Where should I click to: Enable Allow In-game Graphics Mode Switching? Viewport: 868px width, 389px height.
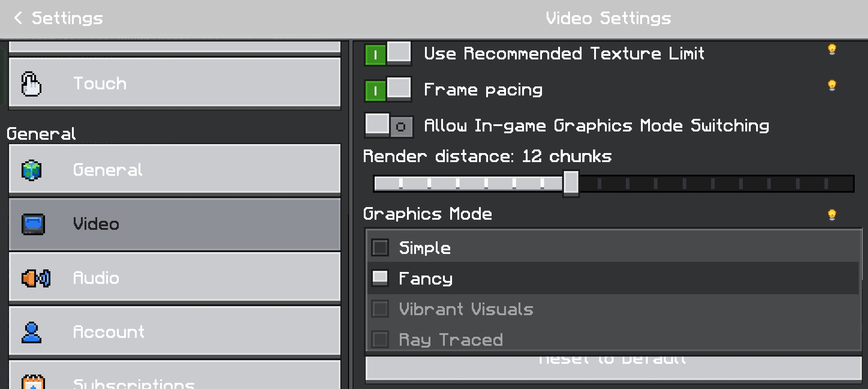389,126
